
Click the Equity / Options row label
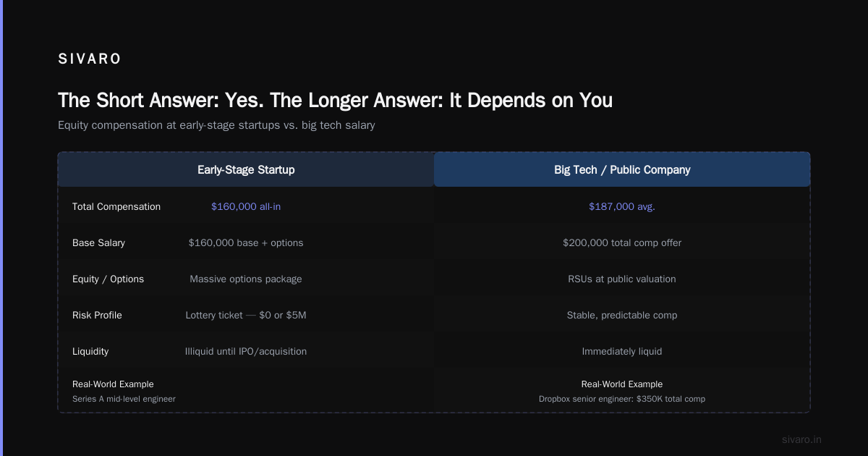(x=108, y=279)
